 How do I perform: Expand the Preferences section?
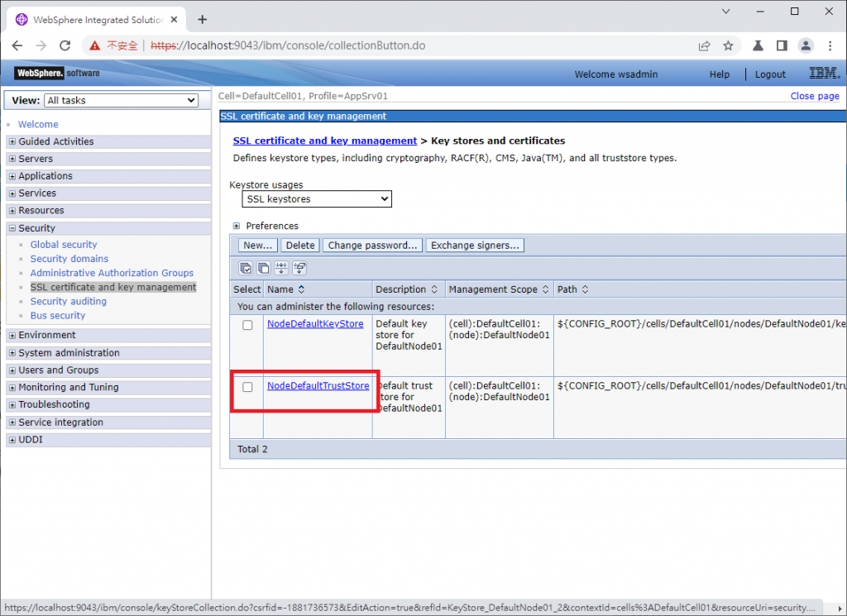coord(236,226)
